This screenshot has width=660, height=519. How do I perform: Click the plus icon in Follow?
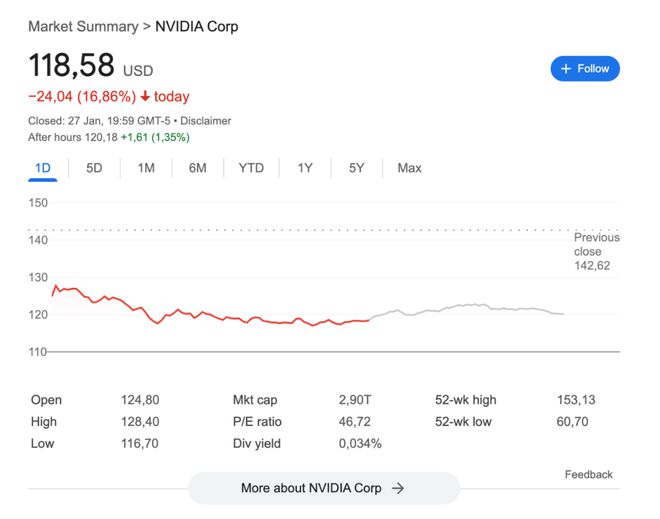566,68
